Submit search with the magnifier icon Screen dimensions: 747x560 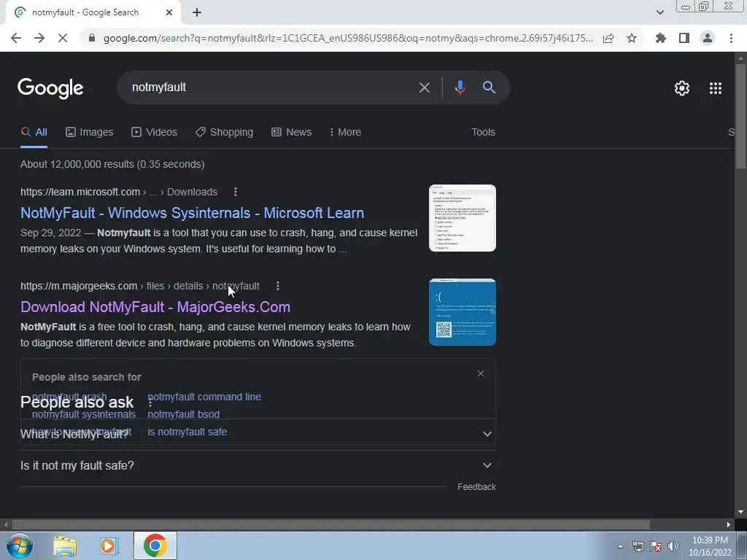(x=489, y=87)
